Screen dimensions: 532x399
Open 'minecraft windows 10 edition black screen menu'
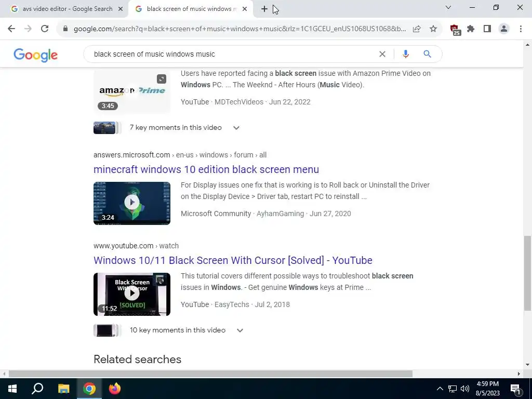(x=206, y=169)
